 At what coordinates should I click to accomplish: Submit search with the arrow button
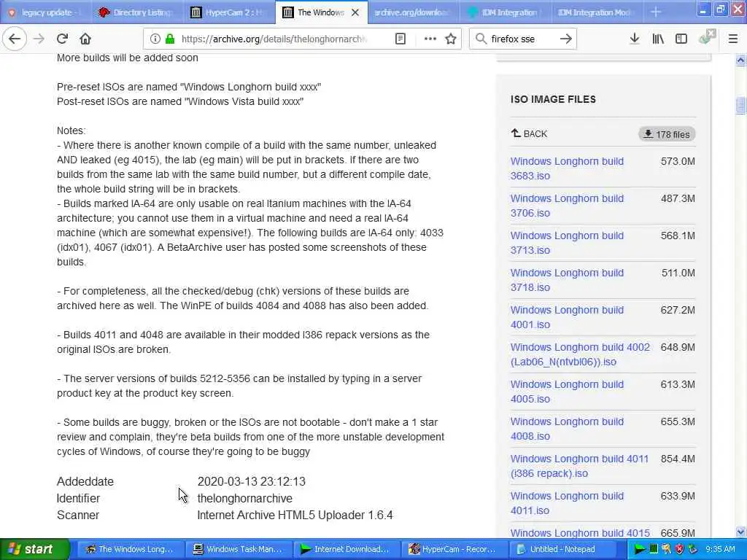click(x=565, y=39)
